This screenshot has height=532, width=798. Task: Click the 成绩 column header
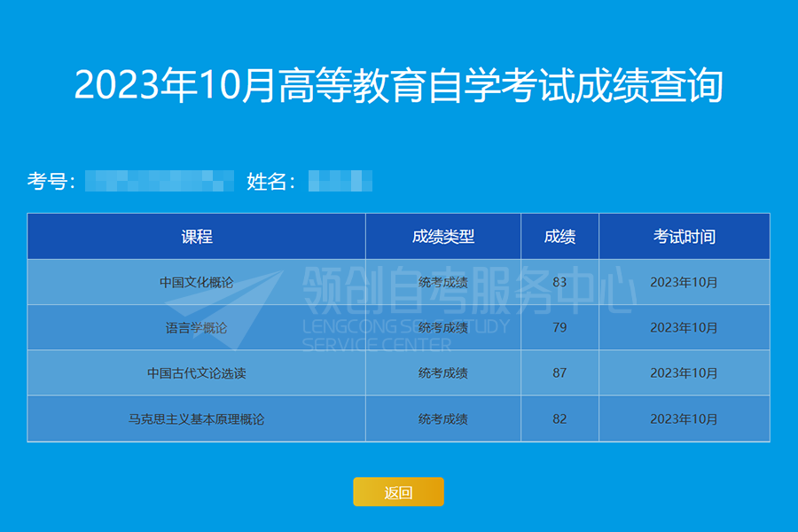coord(559,236)
